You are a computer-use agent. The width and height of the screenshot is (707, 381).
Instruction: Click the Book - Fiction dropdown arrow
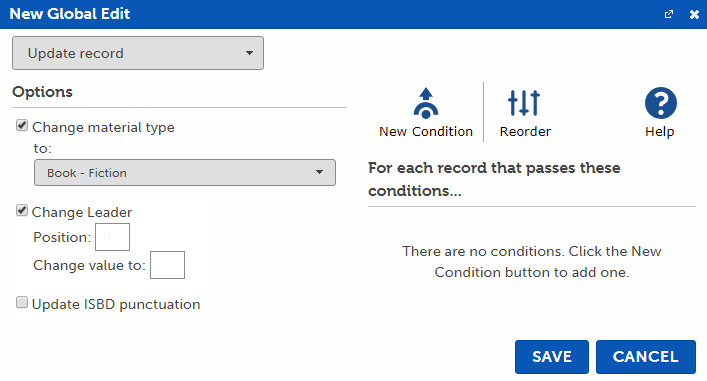pyautogui.click(x=319, y=172)
